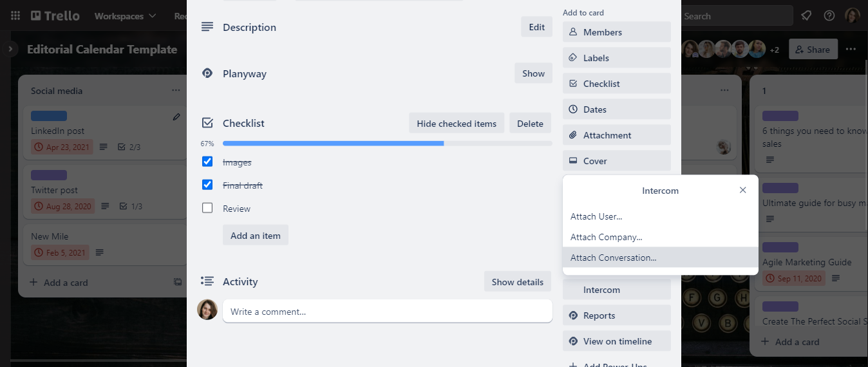This screenshot has height=367, width=868.
Task: Click the board menu three-dots icon
Action: click(x=851, y=49)
